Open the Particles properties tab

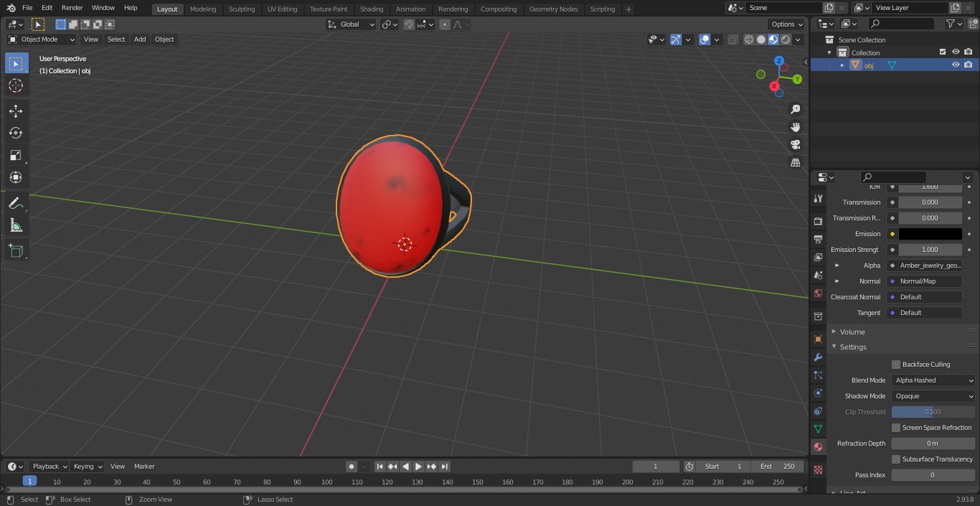tap(818, 375)
